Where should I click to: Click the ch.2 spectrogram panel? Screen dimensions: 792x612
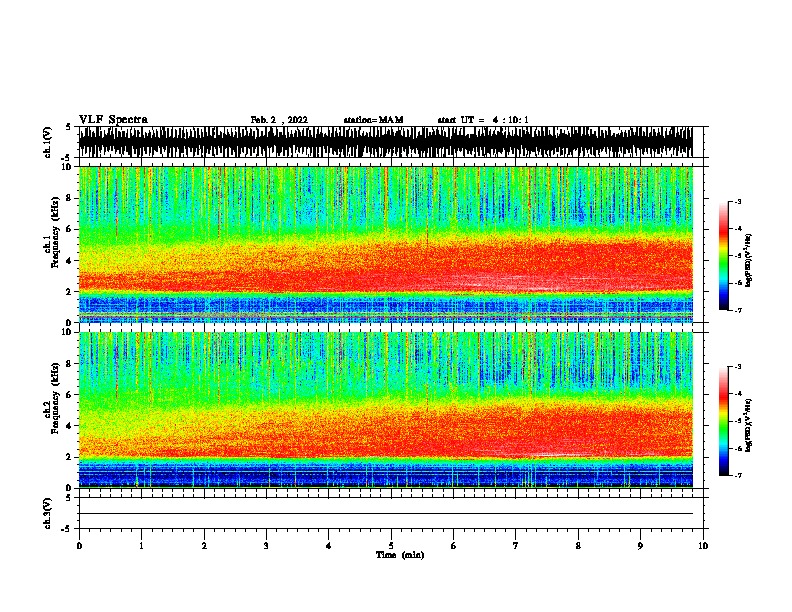click(x=385, y=410)
